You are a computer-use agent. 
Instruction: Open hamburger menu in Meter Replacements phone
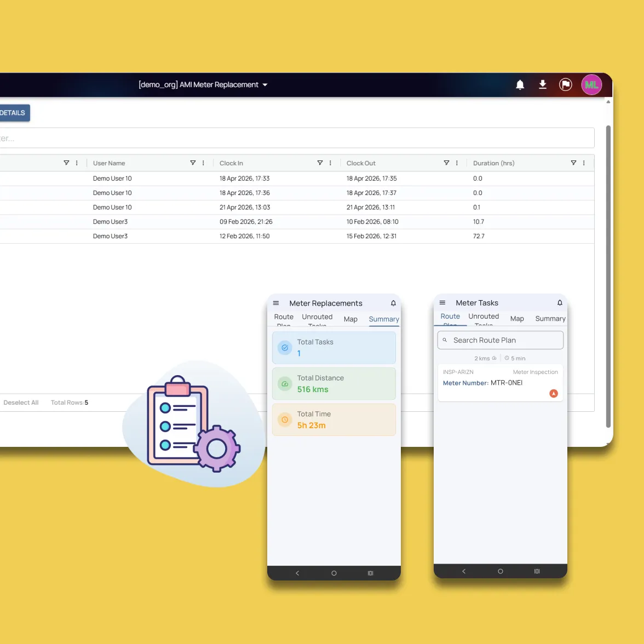pyautogui.click(x=276, y=303)
